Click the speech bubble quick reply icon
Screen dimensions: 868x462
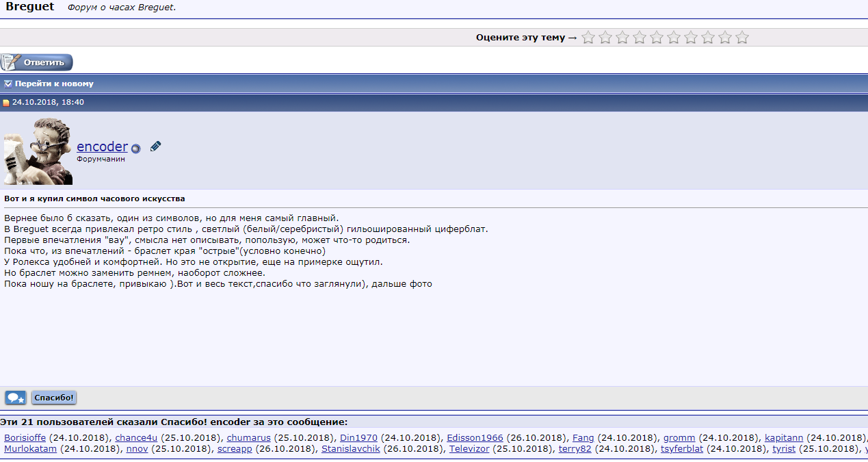[15, 398]
